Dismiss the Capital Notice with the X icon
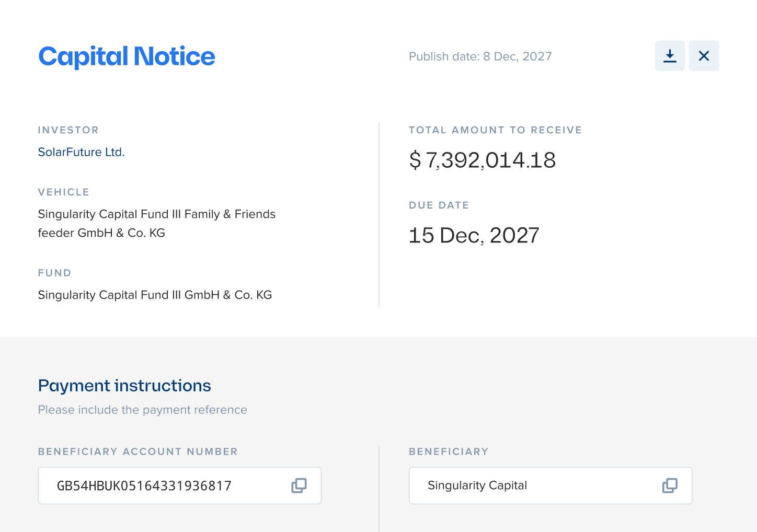This screenshot has height=532, width=757. 704,55
